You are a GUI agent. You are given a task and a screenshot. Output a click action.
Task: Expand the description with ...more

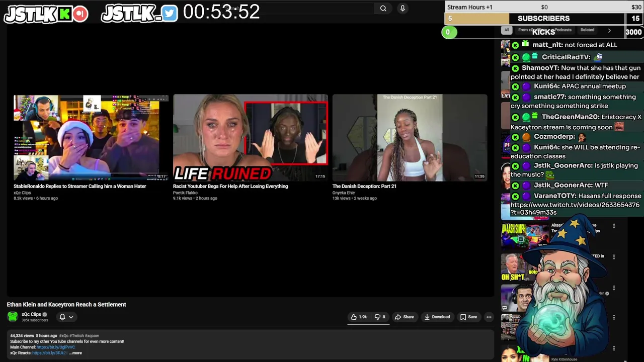point(75,353)
